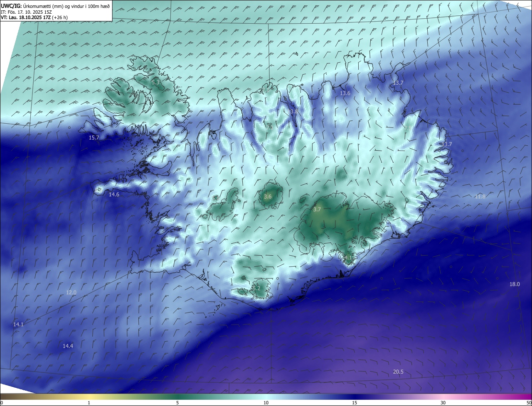Click the 14.1 value label
Screen dimensions: 532x406
(18, 324)
